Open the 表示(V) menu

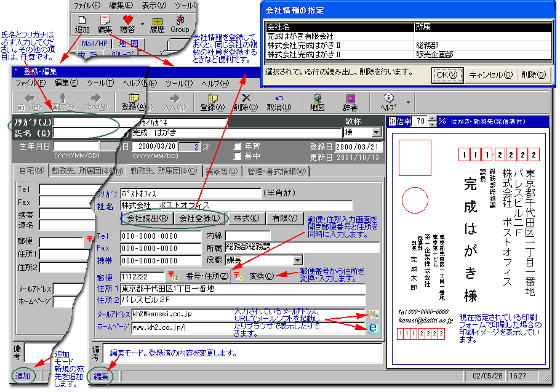click(153, 6)
